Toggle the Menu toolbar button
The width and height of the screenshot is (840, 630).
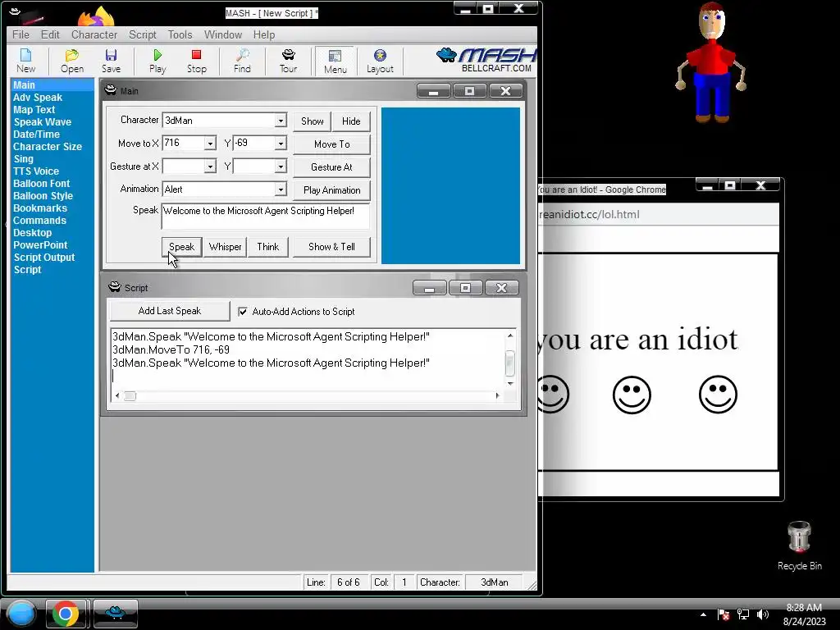(336, 61)
